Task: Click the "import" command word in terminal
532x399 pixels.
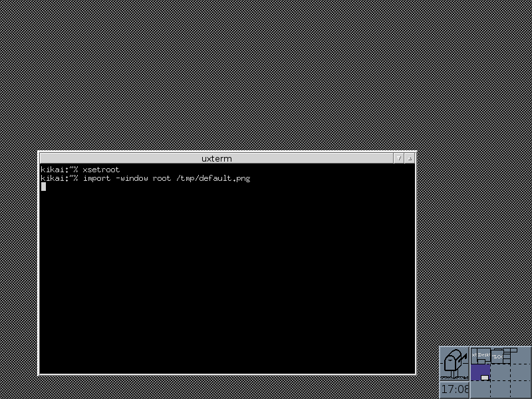Action: tap(96, 178)
